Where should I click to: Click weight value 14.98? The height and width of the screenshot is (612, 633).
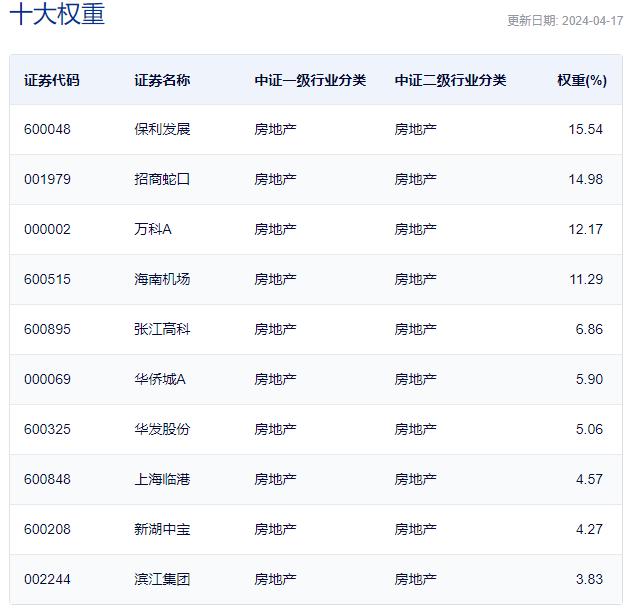tap(585, 179)
